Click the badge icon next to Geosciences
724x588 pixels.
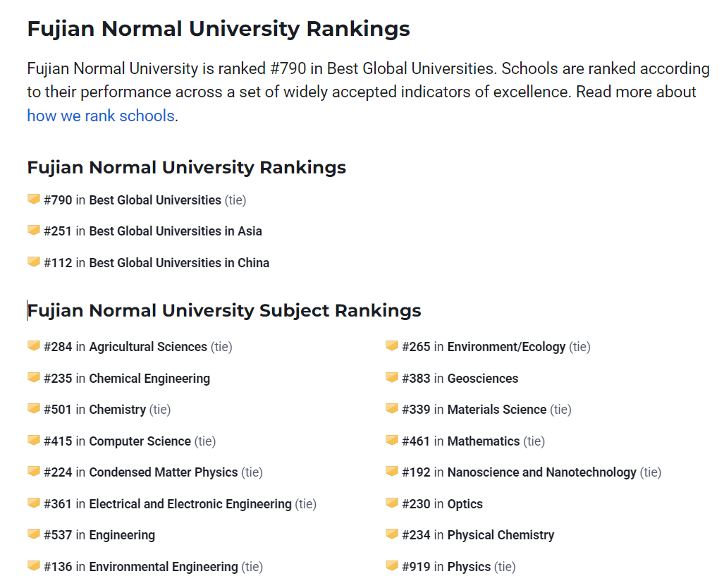coord(392,378)
